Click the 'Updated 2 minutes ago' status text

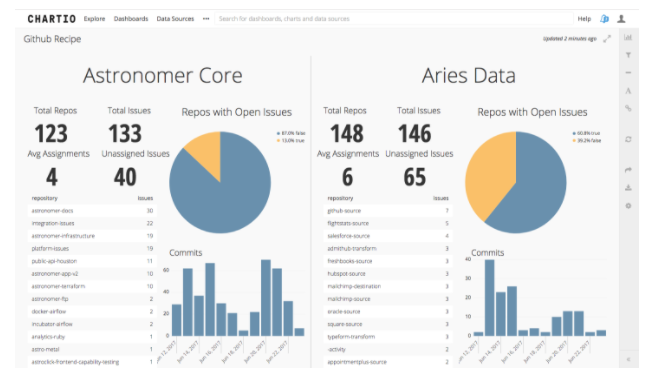tap(569, 38)
